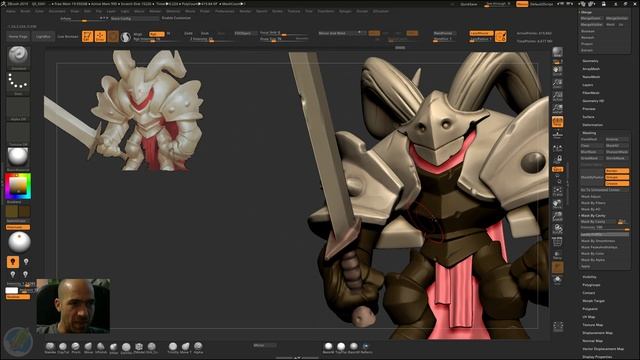This screenshot has height=360, width=640.
Task: Click the QuickSave button
Action: tap(469, 4)
